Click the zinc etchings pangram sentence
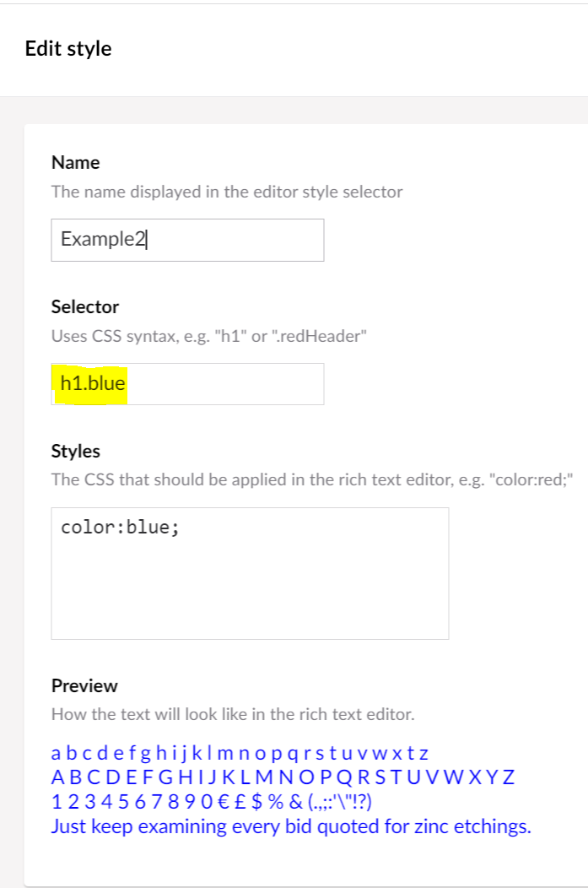The height and width of the screenshot is (888, 588). (x=291, y=826)
